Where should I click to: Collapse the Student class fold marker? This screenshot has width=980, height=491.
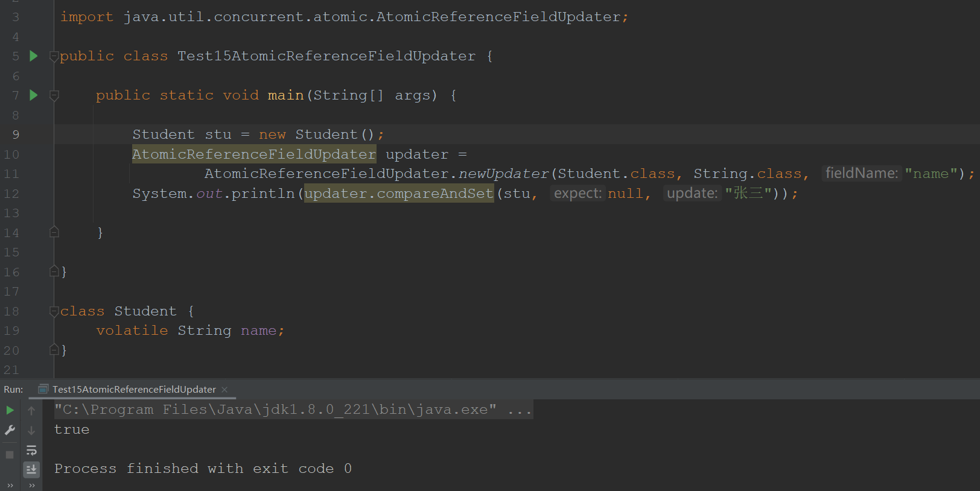point(54,312)
